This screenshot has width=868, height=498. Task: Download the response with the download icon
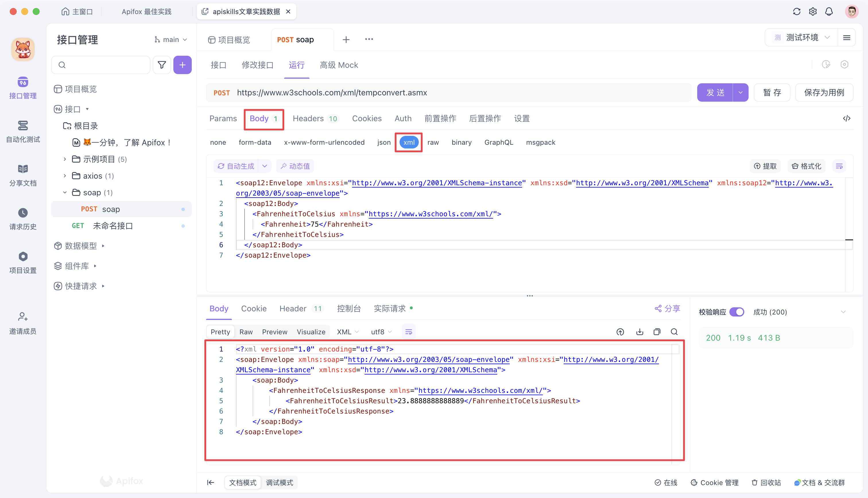(640, 332)
